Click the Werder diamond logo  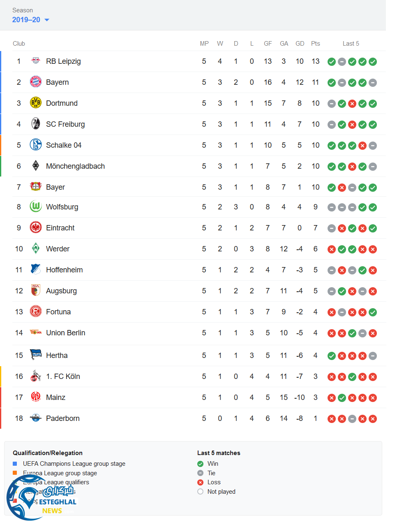(x=36, y=249)
